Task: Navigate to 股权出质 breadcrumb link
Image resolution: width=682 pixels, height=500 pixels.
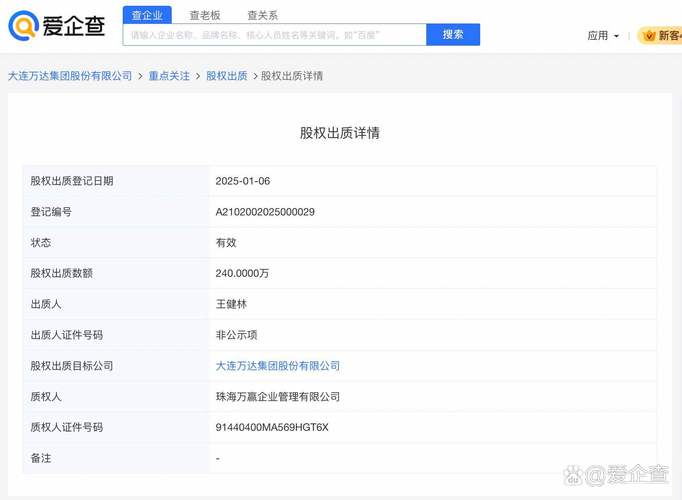Action: point(226,76)
